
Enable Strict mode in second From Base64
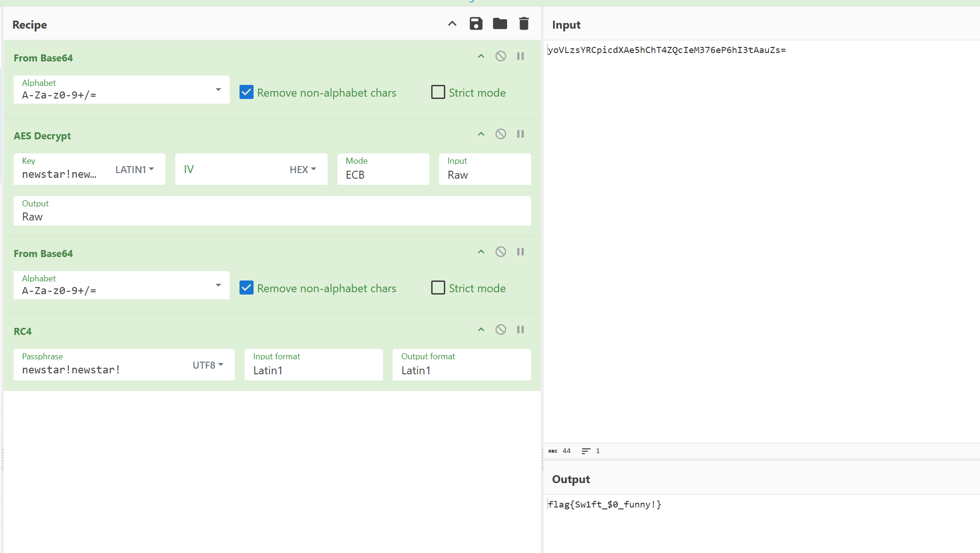tap(438, 288)
